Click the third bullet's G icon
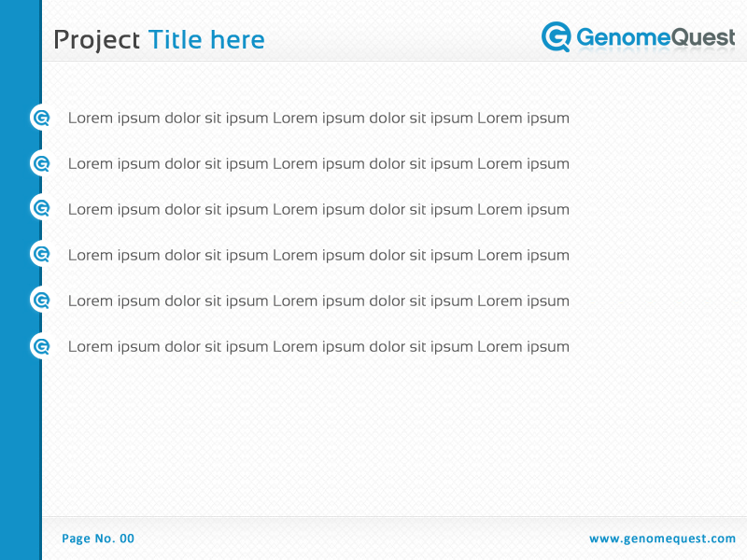The image size is (747, 560). point(41,208)
